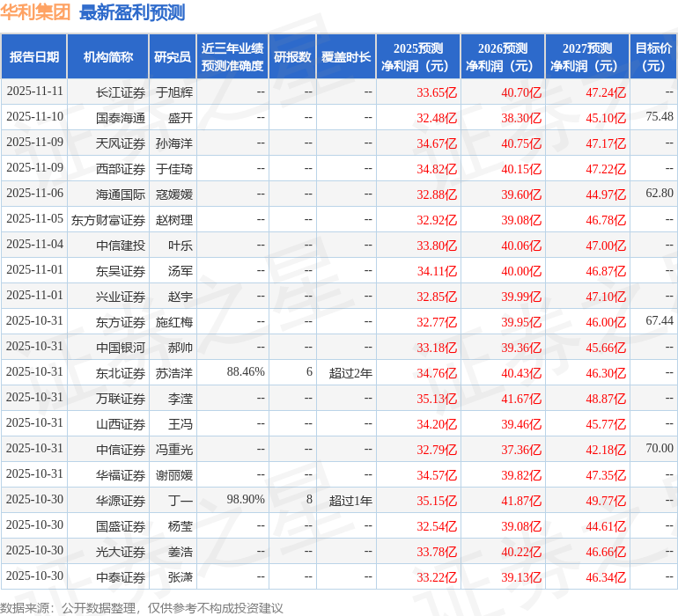Screen dimensions: 678x616
Task: Click the 机构简称 column header
Action: click(107, 57)
